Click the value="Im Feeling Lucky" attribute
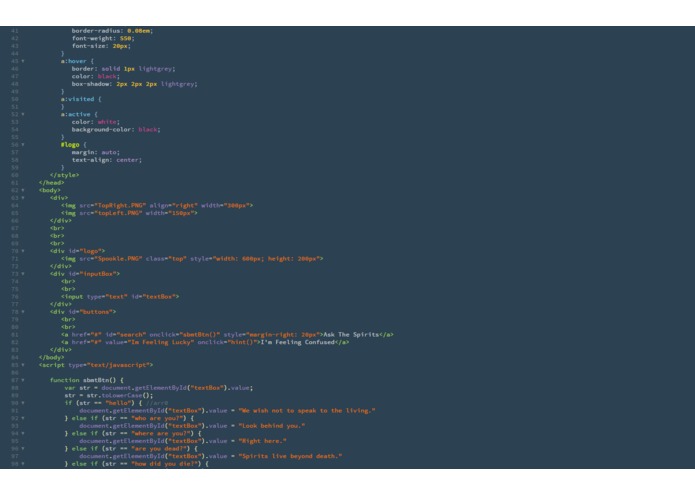The width and height of the screenshot is (695, 494). coord(149,342)
